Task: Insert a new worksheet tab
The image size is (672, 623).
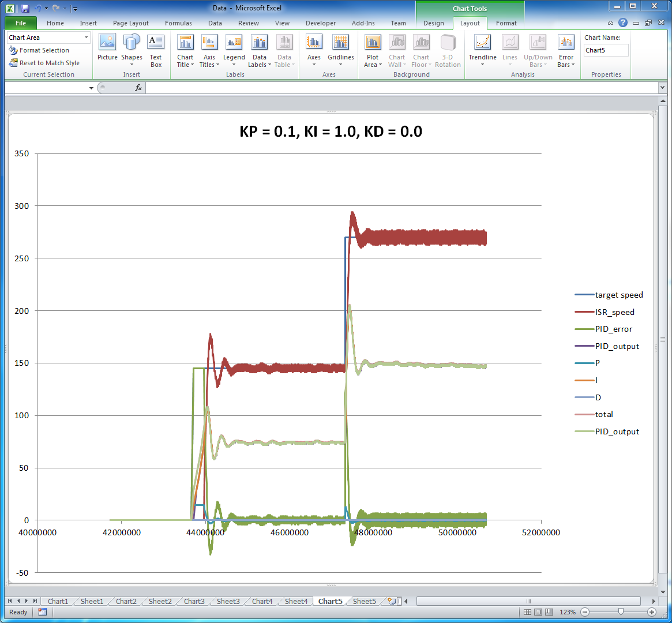Action: (391, 601)
